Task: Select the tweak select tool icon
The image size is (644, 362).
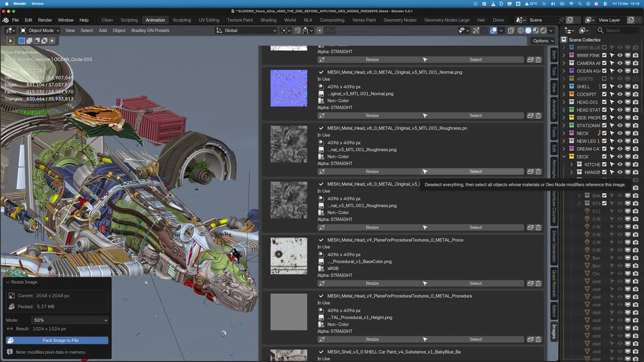Action: 11,40
